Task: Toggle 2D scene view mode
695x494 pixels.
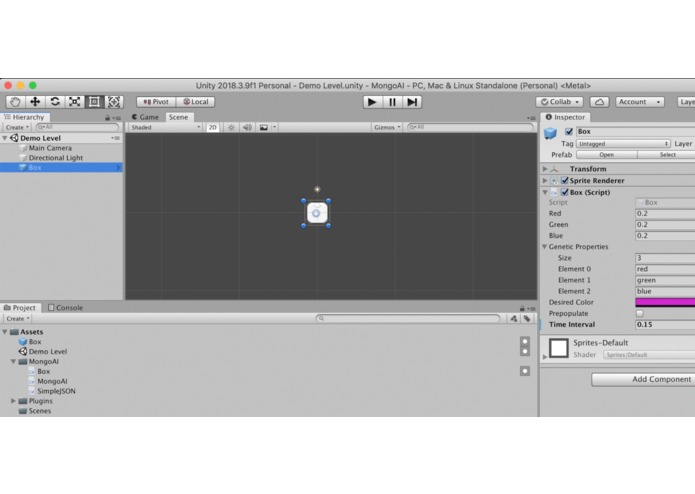Action: 213,127
